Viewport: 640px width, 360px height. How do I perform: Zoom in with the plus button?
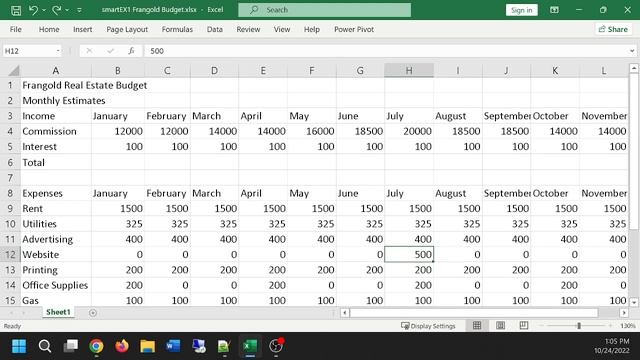click(610, 325)
